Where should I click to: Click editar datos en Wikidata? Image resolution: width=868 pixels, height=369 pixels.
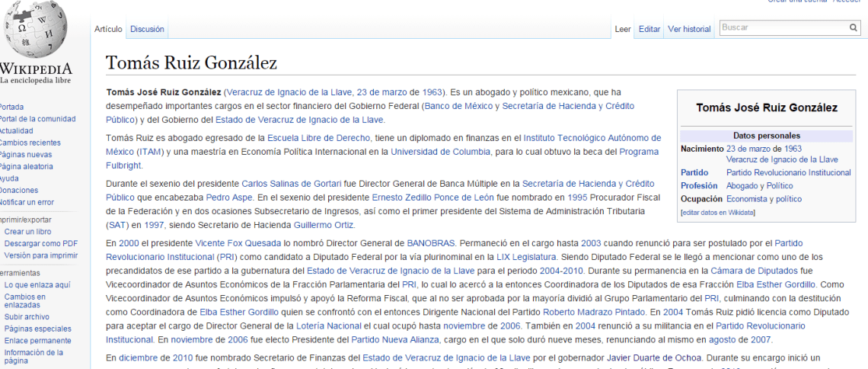click(x=717, y=212)
